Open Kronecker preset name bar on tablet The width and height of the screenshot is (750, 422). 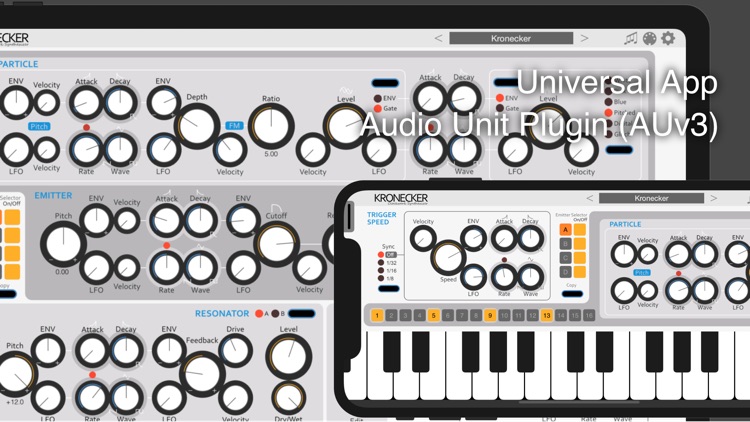pos(511,38)
